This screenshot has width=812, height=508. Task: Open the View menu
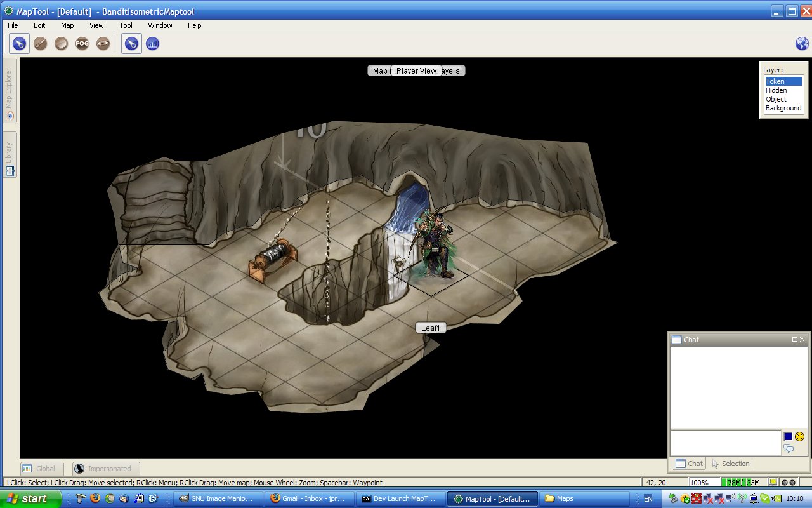(96, 25)
